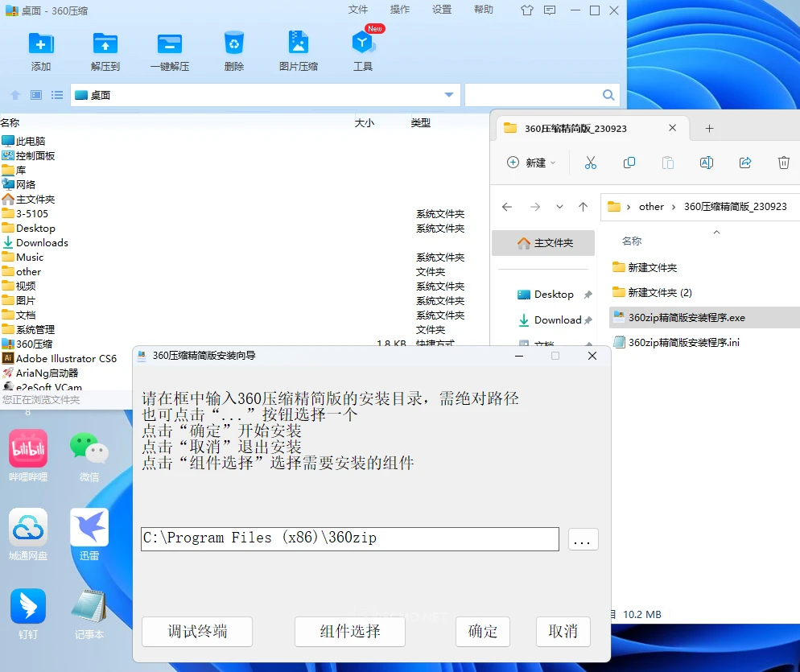This screenshot has width=800, height=672.
Task: Go back using the Explorer back arrow
Action: point(506,207)
